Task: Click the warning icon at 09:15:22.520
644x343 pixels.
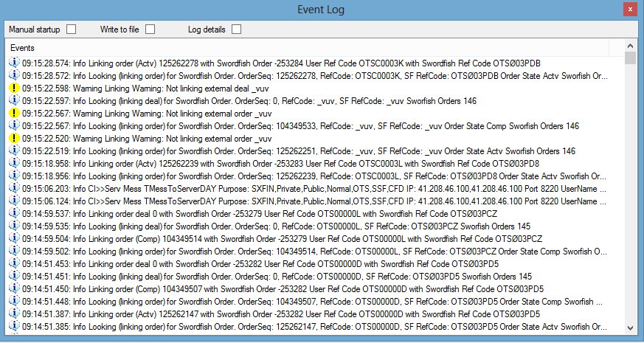Action: 13,138
